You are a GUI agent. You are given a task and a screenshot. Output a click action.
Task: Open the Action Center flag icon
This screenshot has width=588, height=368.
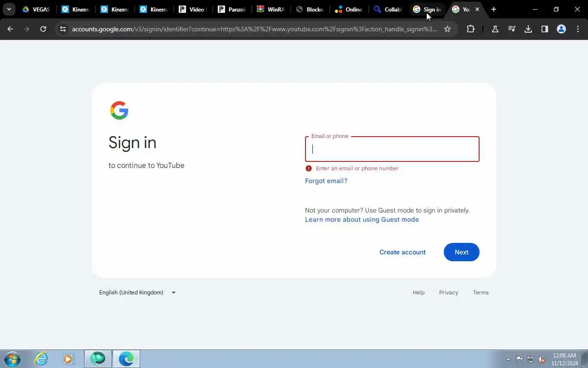click(x=519, y=359)
